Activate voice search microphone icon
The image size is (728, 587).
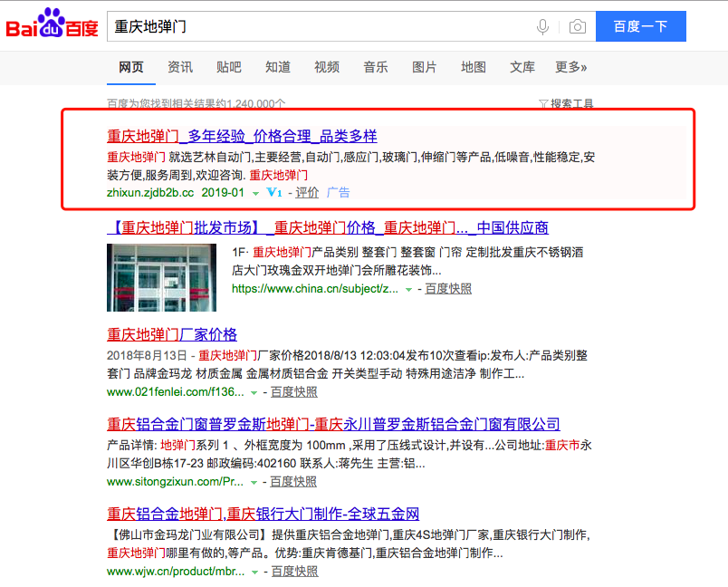(x=542, y=27)
